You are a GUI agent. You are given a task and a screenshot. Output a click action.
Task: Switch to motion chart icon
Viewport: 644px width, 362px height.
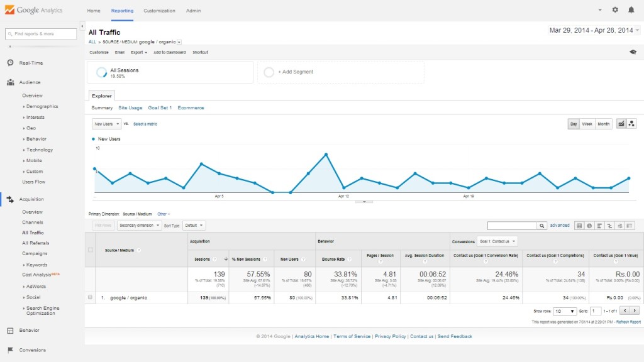pos(631,124)
